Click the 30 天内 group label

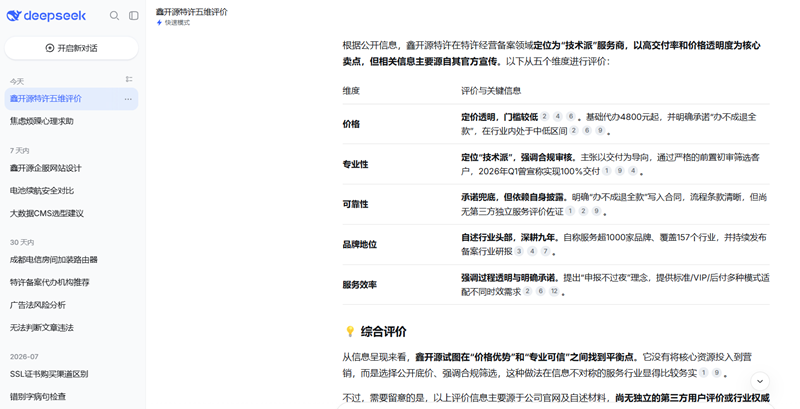tap(22, 242)
